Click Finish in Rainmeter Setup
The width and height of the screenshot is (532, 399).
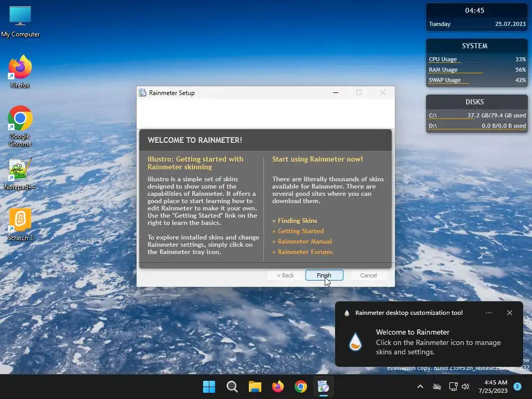click(x=324, y=275)
